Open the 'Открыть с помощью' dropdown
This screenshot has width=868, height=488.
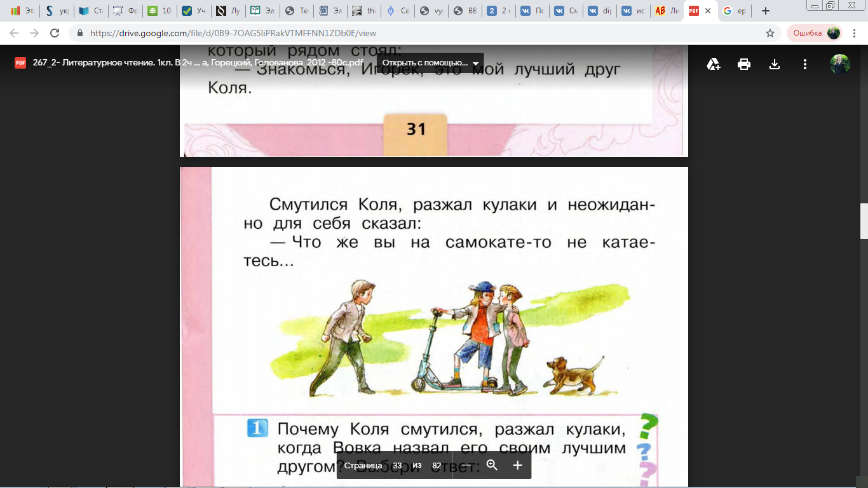coord(430,63)
